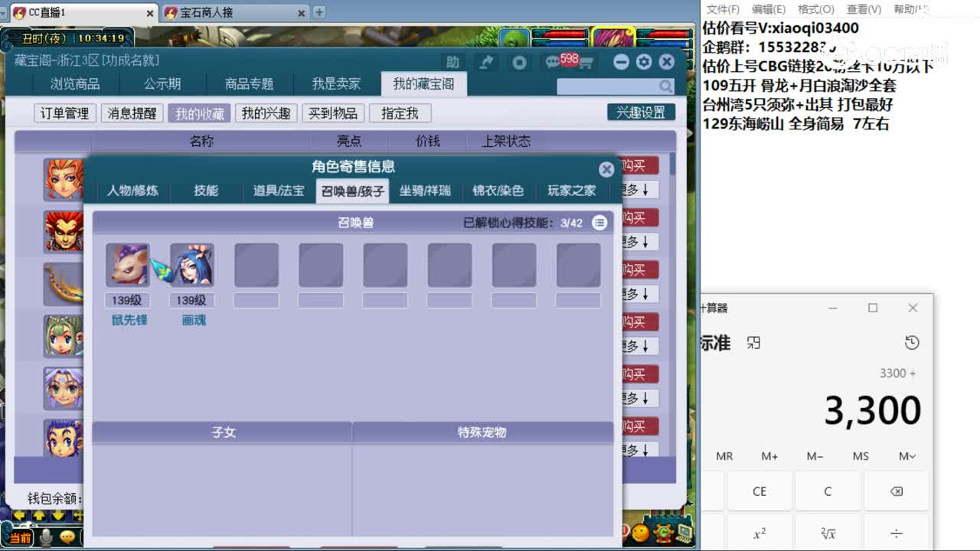Click the 兴趣设置 button
Screen dimensions: 980x551
(642, 111)
